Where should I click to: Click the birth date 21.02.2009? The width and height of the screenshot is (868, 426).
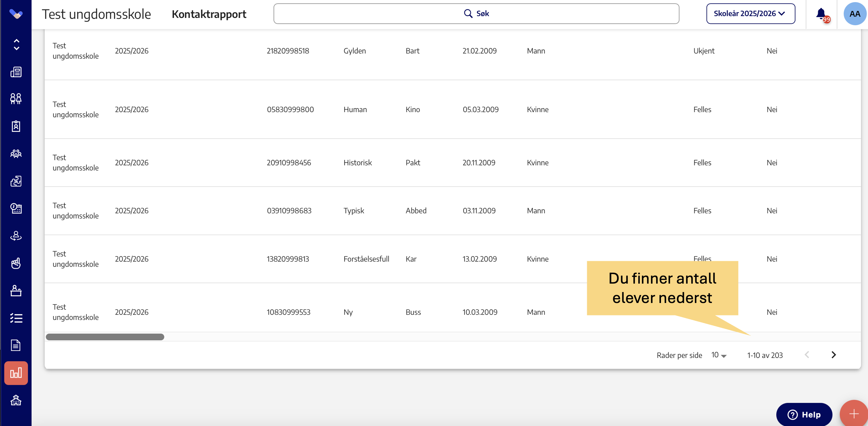(479, 51)
